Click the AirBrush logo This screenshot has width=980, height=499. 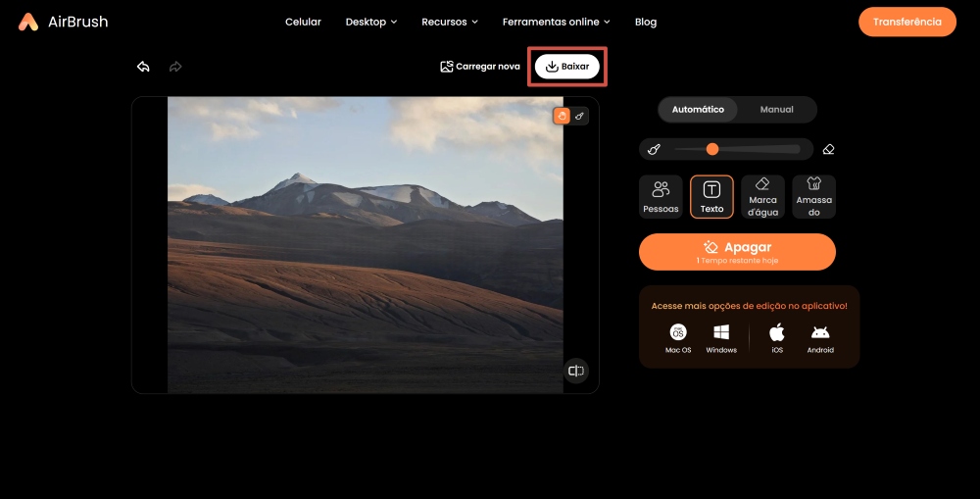(x=63, y=22)
